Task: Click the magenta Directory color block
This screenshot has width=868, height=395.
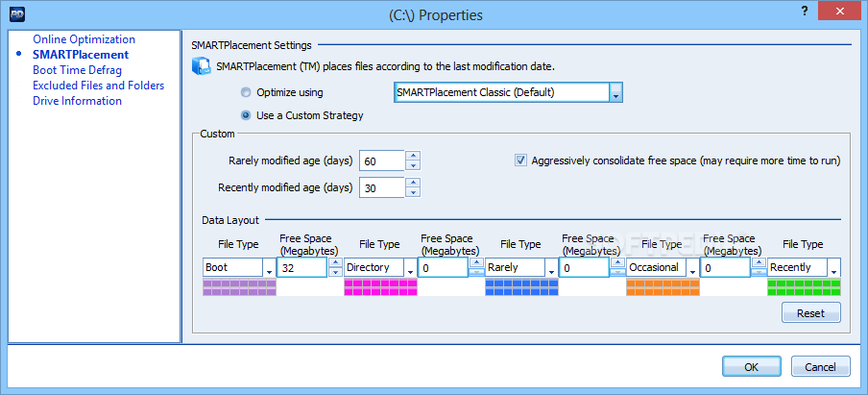Action: [x=380, y=287]
